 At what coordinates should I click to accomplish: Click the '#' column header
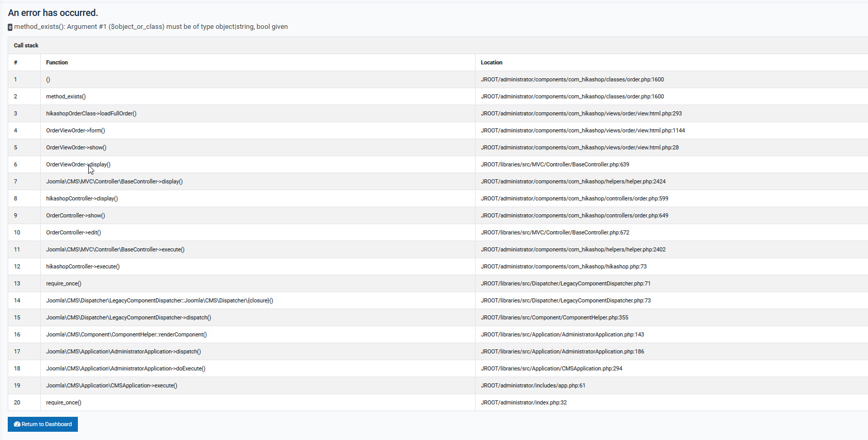click(15, 62)
